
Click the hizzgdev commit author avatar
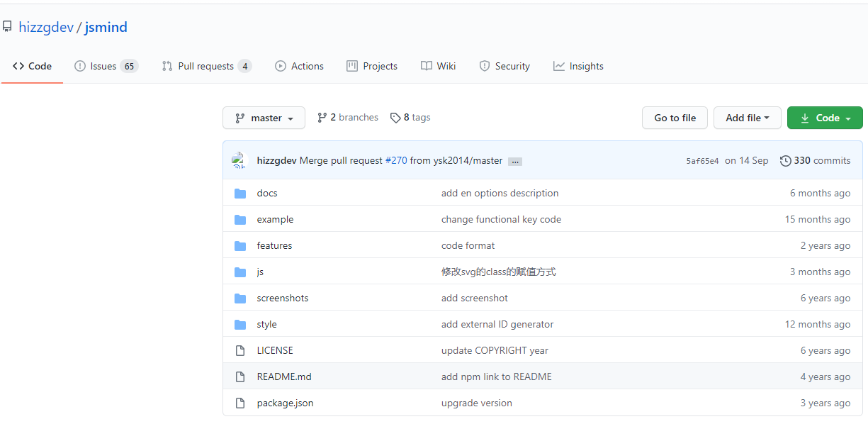[239, 160]
